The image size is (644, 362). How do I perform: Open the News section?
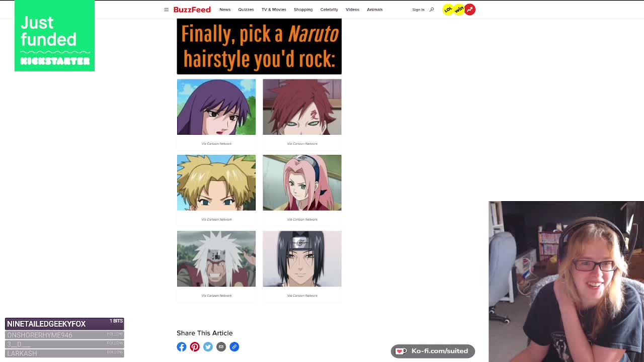click(225, 10)
